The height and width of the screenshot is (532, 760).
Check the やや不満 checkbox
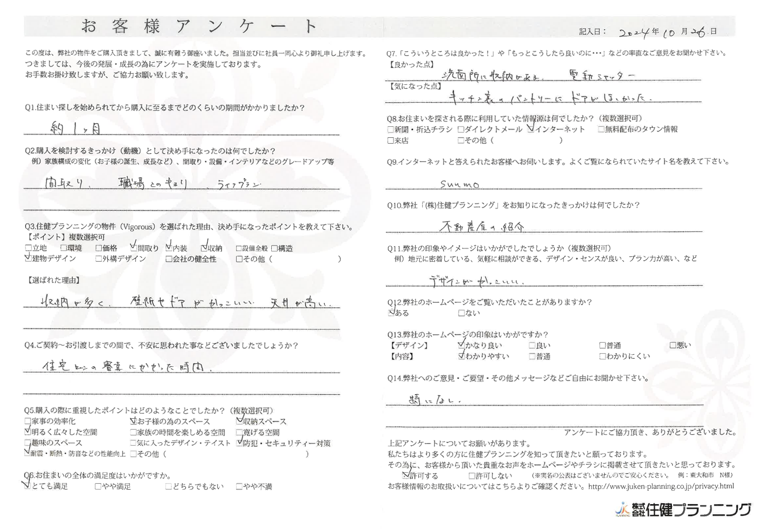click(x=239, y=487)
